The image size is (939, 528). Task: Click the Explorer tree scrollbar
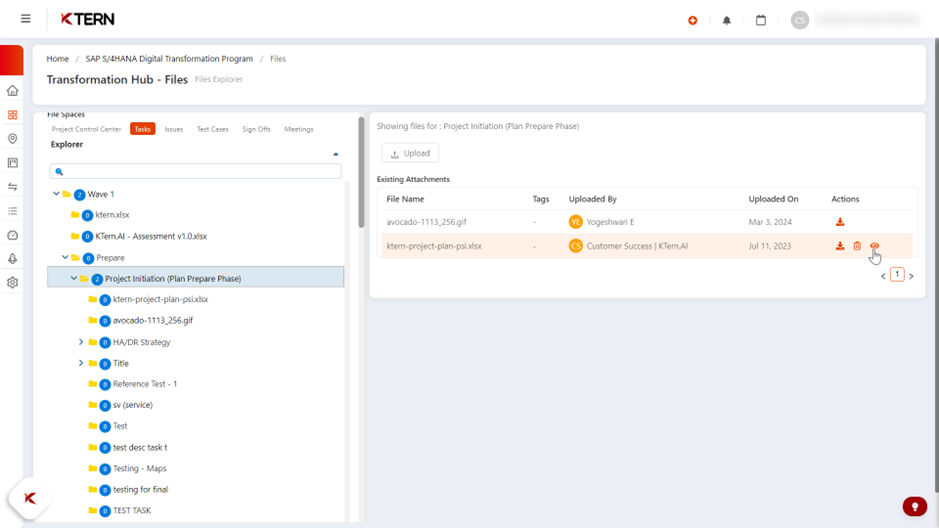coord(361,172)
